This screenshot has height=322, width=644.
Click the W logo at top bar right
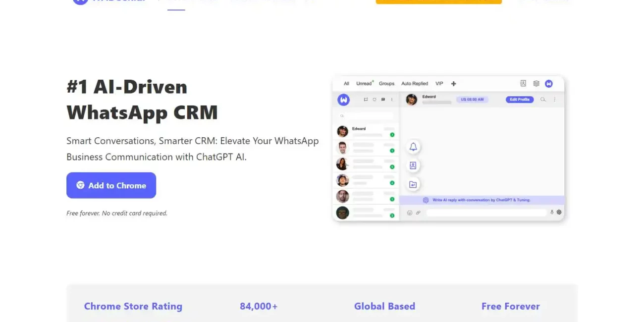549,84
